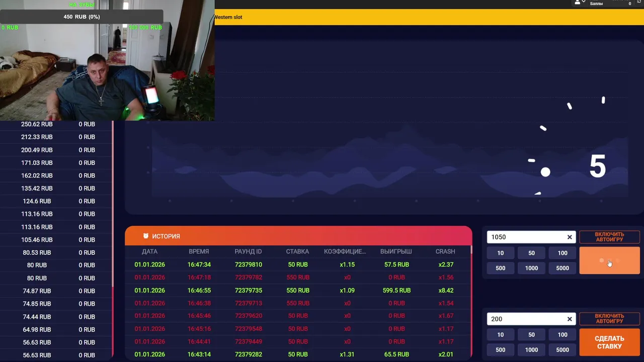This screenshot has height=362, width=644.
Task: Click the Ставка column header
Action: pos(297,251)
